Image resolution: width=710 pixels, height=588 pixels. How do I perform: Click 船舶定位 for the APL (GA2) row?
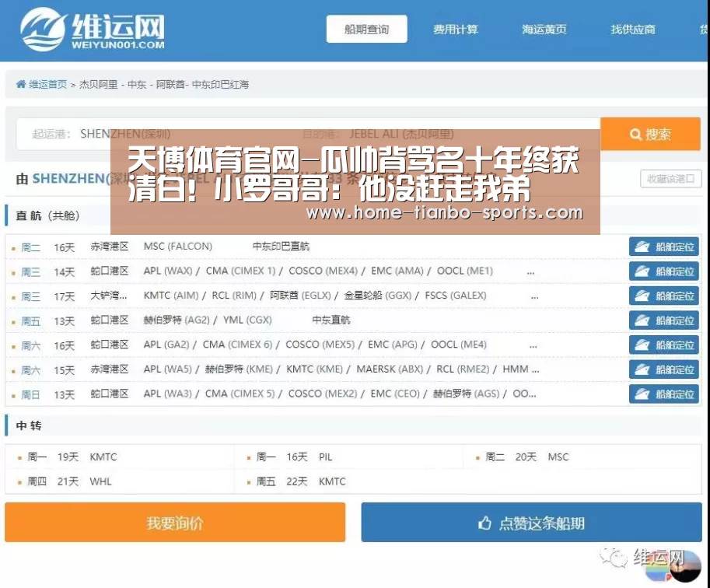664,345
